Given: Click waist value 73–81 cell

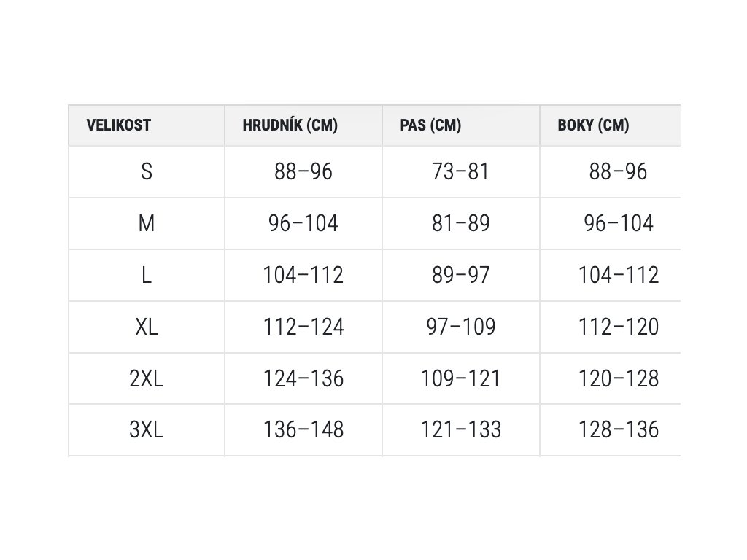Looking at the screenshot, I should pos(461,171).
